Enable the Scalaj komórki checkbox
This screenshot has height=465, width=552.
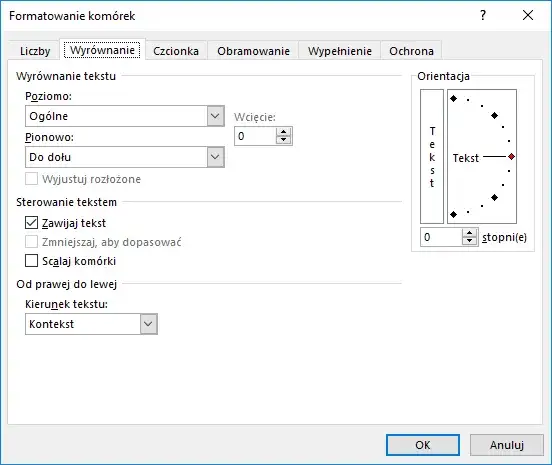(x=31, y=261)
